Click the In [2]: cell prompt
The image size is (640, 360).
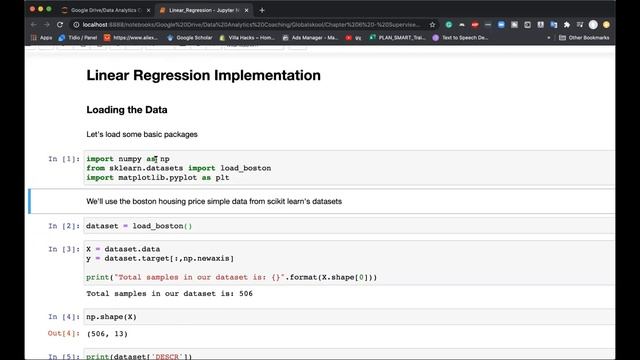coord(64,226)
